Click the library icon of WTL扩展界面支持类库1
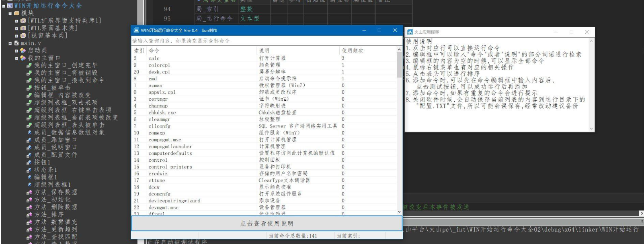 (x=23, y=21)
